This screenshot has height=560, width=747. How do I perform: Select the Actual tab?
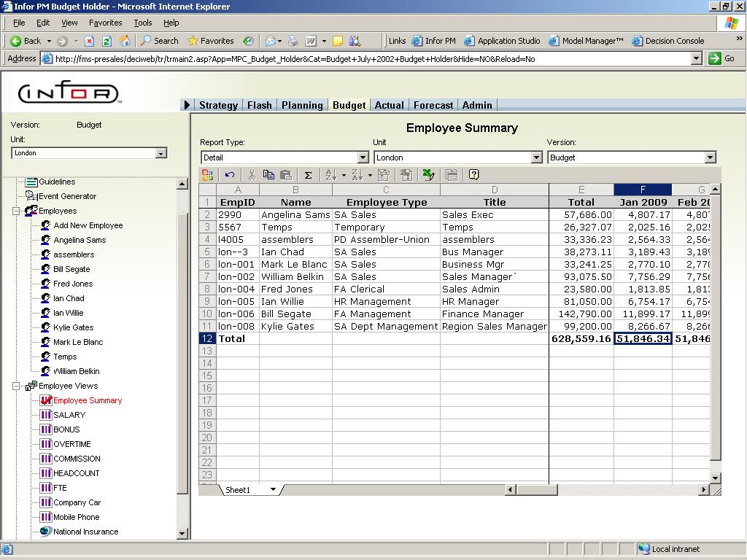tap(390, 105)
